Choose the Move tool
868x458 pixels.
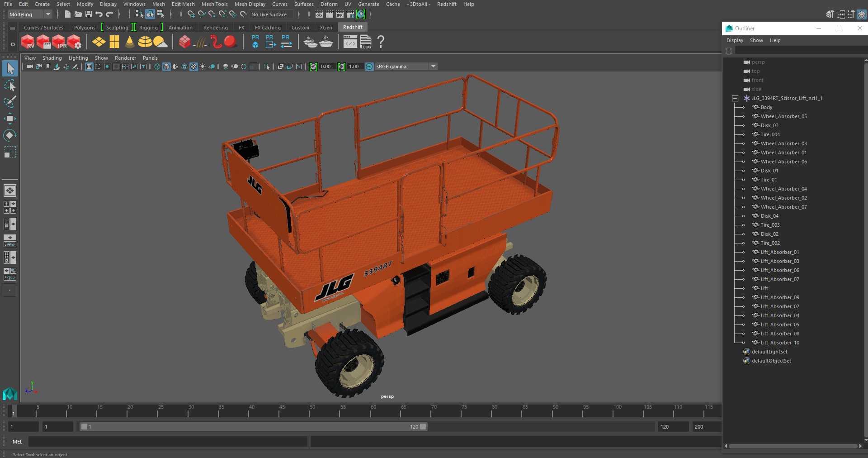coord(10,119)
